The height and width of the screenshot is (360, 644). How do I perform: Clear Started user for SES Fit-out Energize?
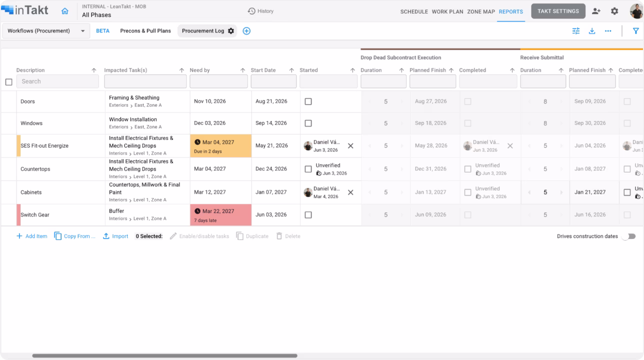click(x=350, y=146)
